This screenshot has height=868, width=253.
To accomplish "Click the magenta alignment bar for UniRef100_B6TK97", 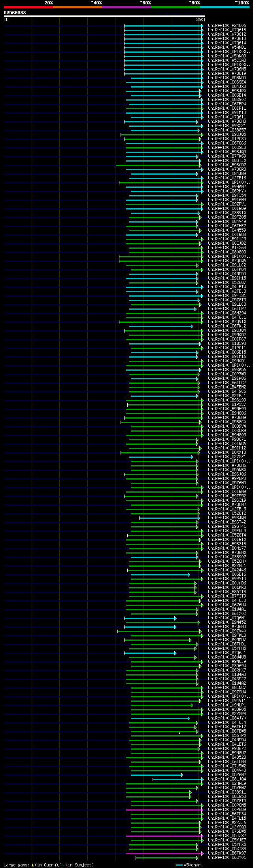I will click(x=164, y=853).
